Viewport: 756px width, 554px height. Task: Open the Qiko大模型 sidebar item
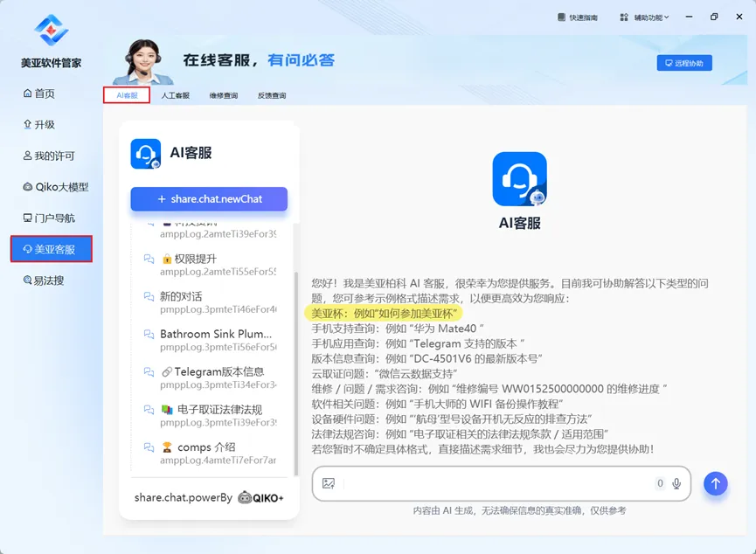pyautogui.click(x=55, y=187)
